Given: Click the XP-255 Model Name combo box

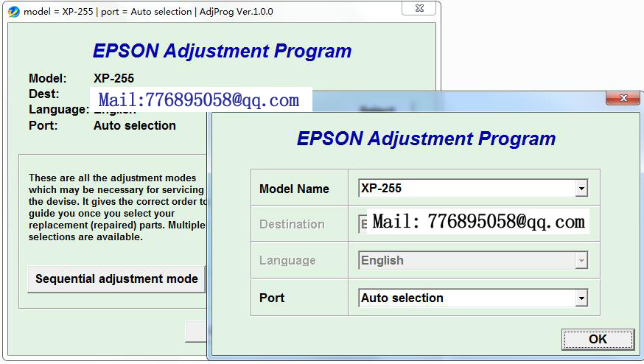Looking at the screenshot, I should [473, 188].
